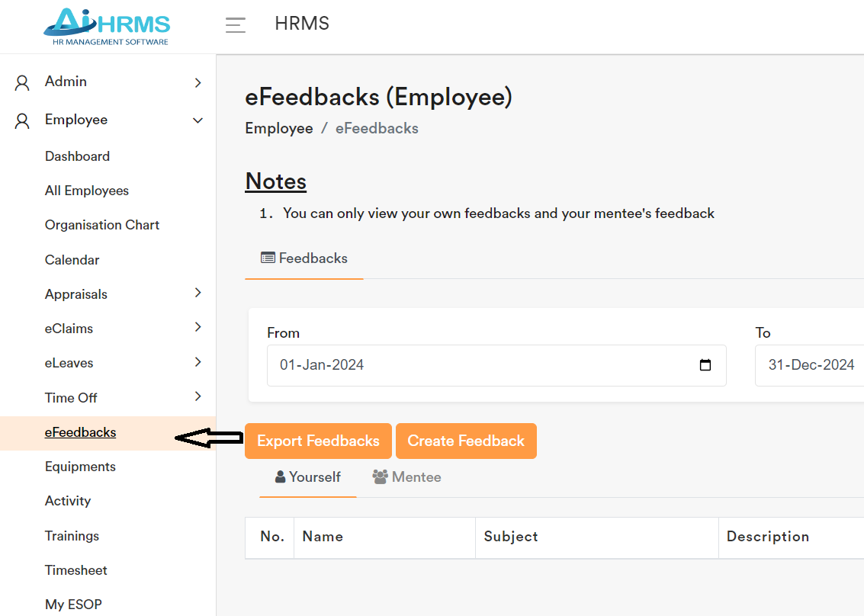Click inside the From date input field
Image resolution: width=864 pixels, height=616 pixels.
458,365
